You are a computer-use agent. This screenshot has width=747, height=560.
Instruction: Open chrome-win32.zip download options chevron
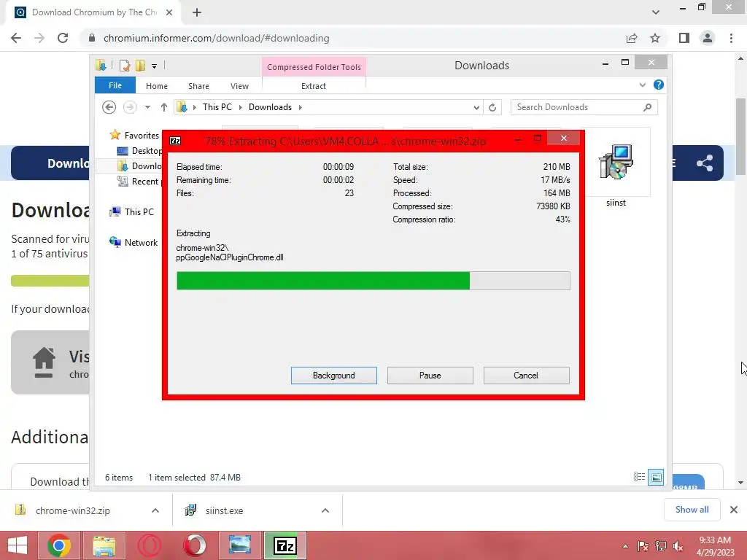tap(155, 510)
